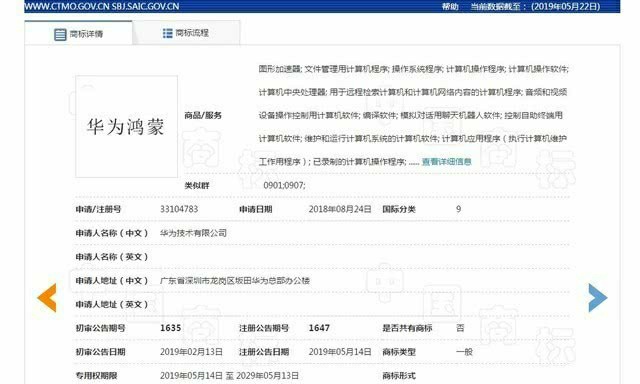The height and width of the screenshot is (384, 640).
Task: Select preliminary announcement date 2019年02月13日
Action: pos(191,352)
